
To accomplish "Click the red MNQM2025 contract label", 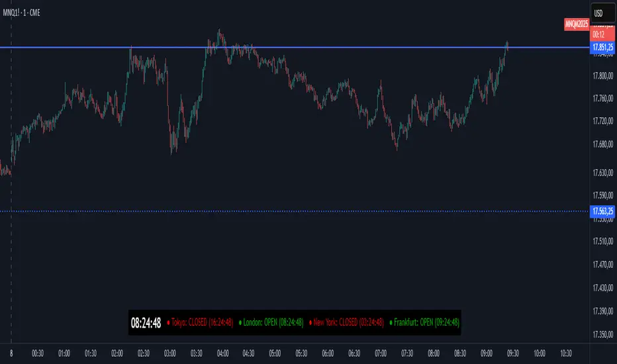I will point(577,24).
